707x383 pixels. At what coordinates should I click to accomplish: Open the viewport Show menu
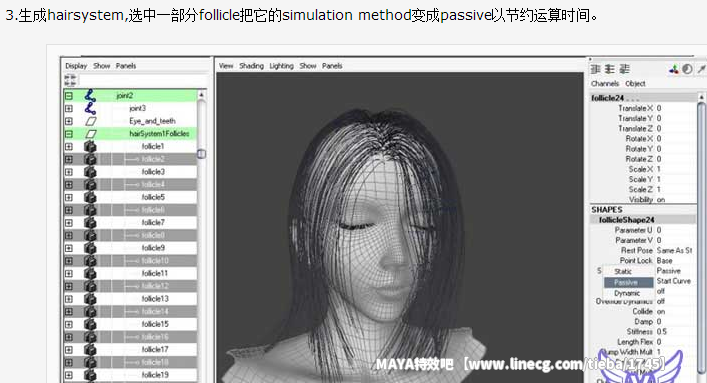pos(308,66)
